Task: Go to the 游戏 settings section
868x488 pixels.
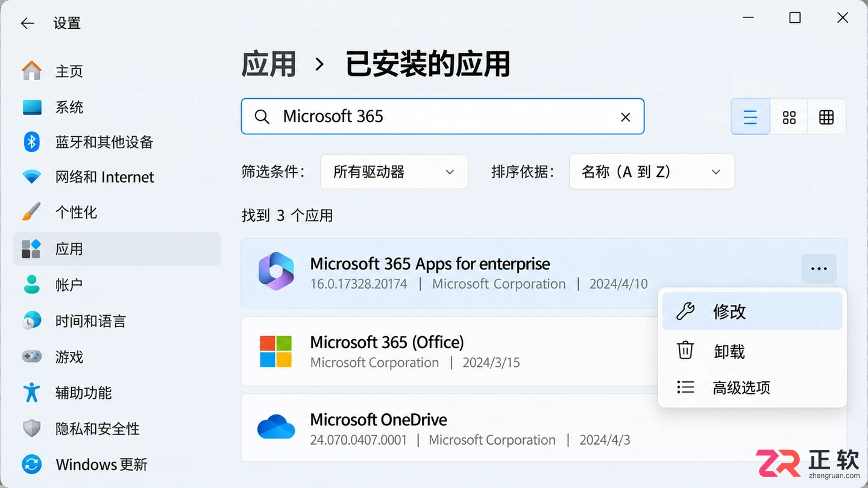Action: (117, 357)
